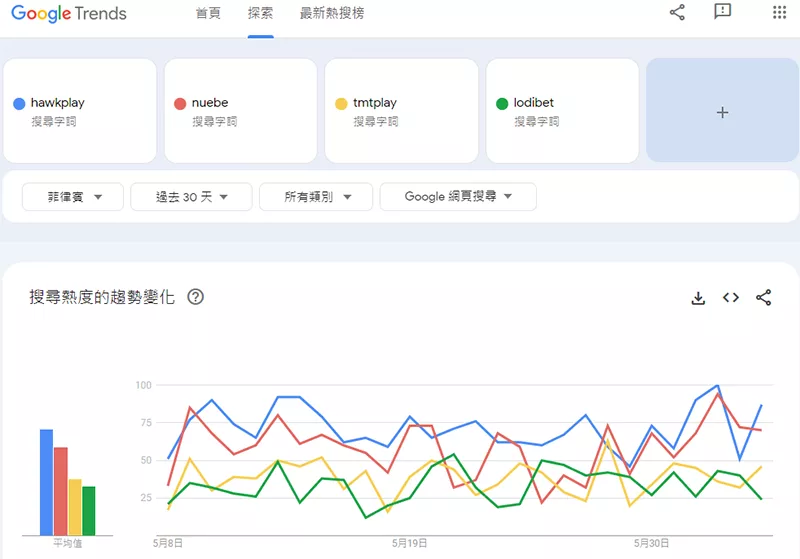The height and width of the screenshot is (559, 800).
Task: Click the red dot beside nuebe
Action: pos(180,104)
